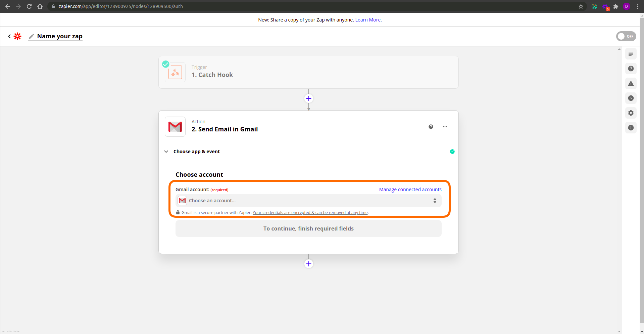The height and width of the screenshot is (334, 644).
Task: Open the credentials are encrypted link
Action: coord(310,213)
